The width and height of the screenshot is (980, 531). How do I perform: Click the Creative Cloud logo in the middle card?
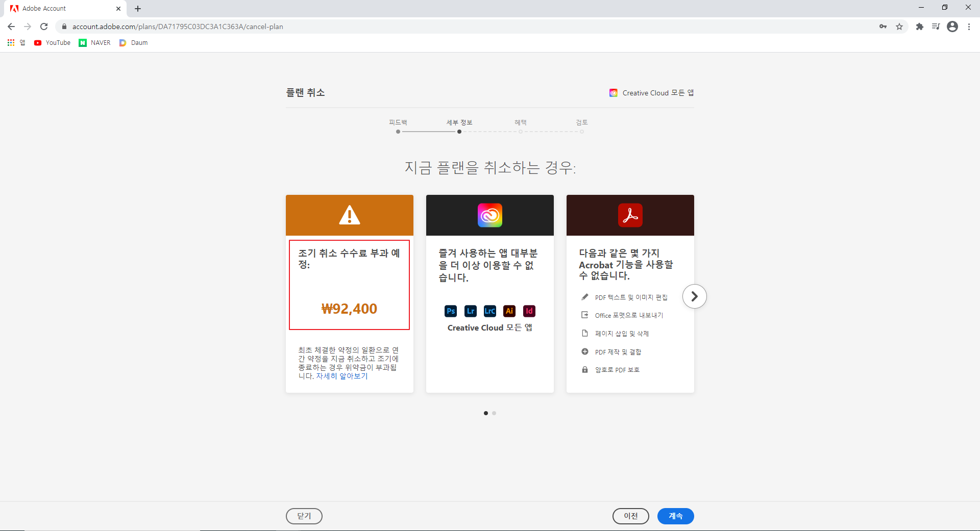(490, 215)
